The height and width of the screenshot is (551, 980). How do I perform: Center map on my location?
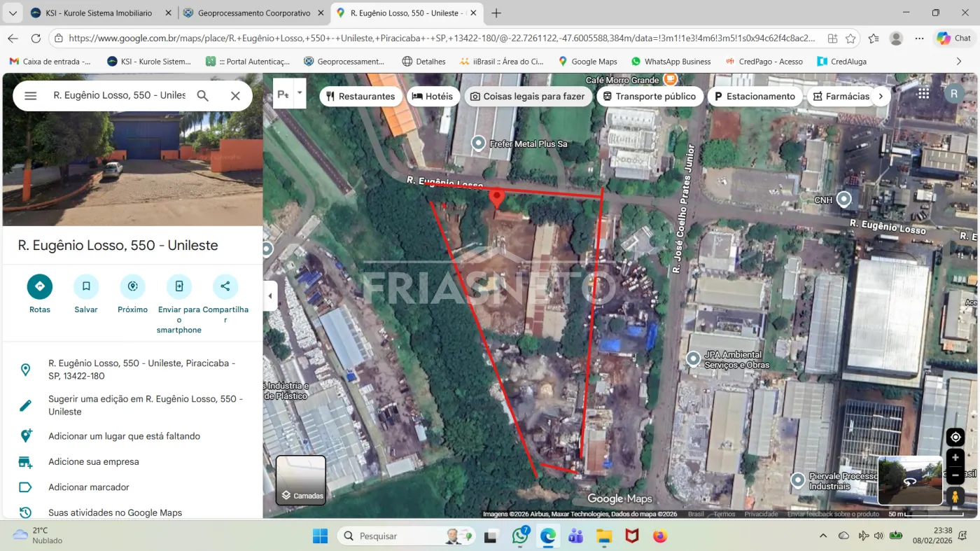[955, 438]
